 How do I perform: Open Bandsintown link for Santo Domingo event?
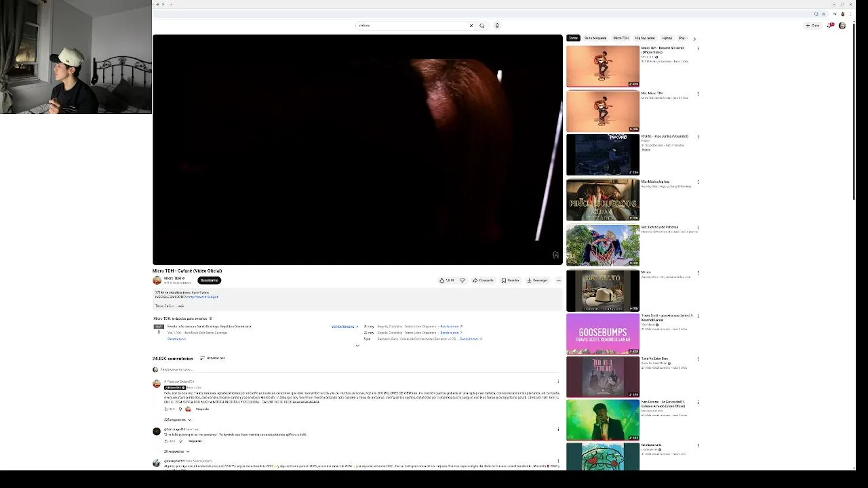tap(176, 339)
